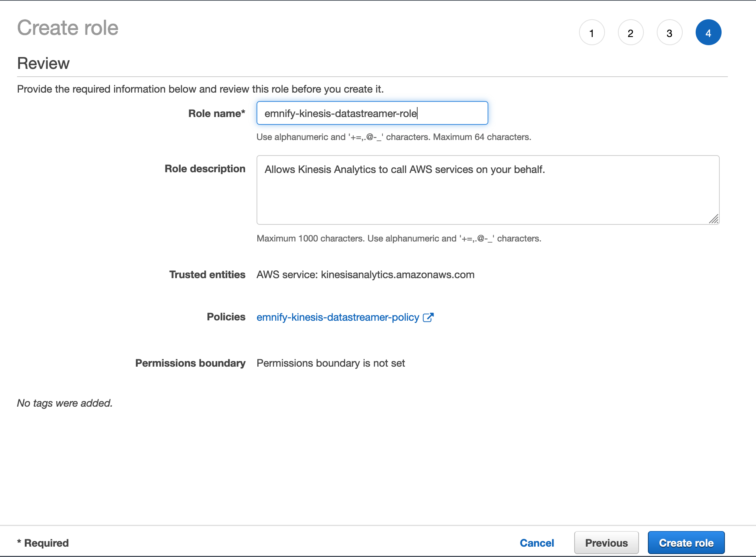Screen dimensions: 756x557
Task: Click the Role description label
Action: point(205,169)
